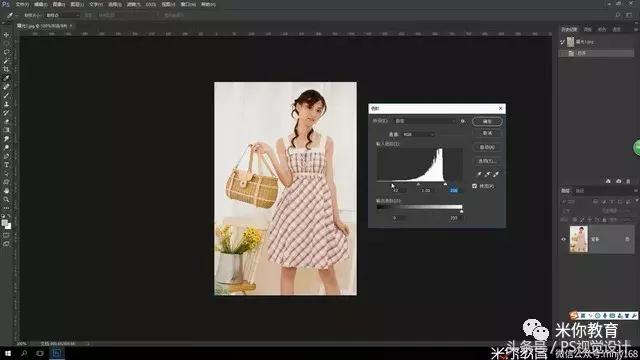Viewport: 640px width, 360px height.
Task: Click the Auto button in Levels
Action: (487, 147)
